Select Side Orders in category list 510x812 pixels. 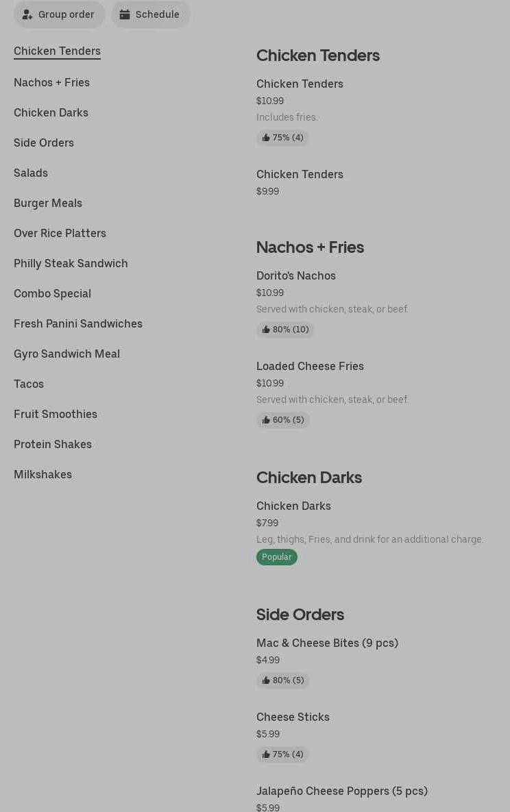pos(44,143)
